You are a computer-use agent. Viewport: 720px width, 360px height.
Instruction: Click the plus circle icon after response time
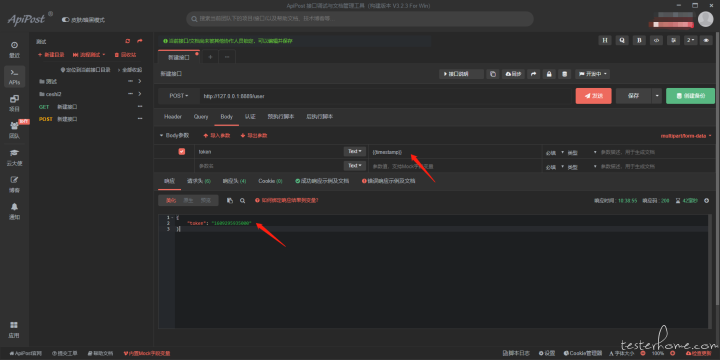[x=706, y=201]
